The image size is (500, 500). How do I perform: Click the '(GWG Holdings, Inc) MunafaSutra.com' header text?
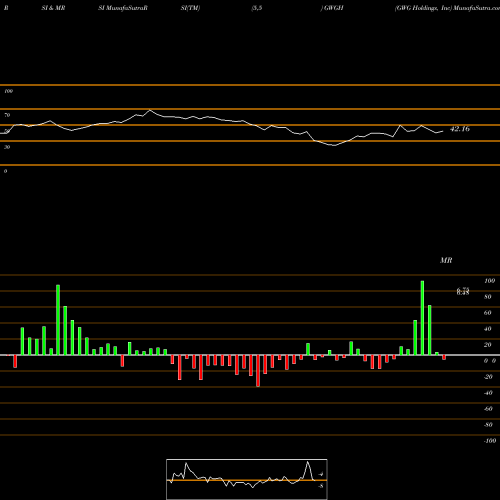point(447,8)
